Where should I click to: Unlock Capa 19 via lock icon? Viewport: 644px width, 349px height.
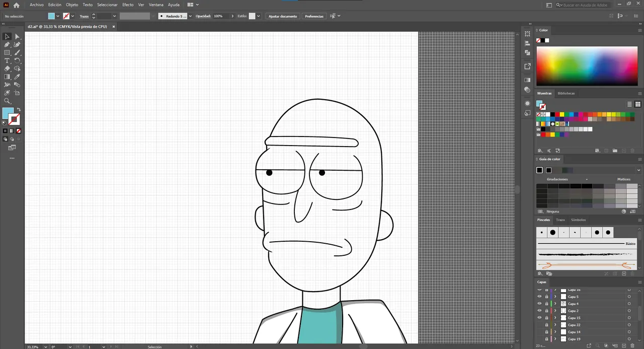[x=546, y=339]
